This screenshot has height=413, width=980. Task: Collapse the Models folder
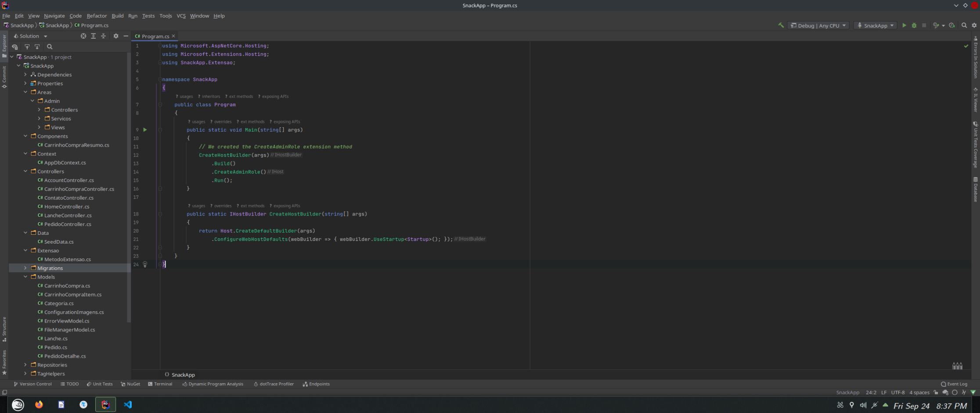pos(25,277)
